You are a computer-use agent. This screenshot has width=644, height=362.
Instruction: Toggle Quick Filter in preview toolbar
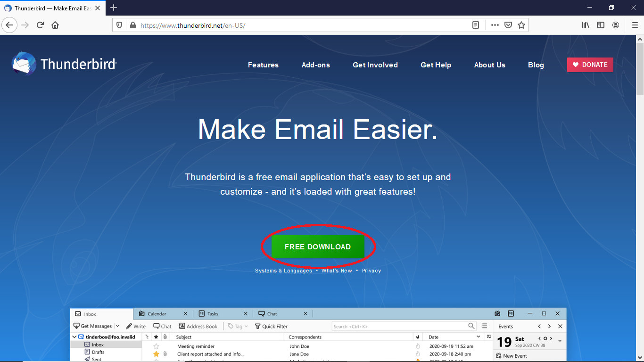(271, 326)
